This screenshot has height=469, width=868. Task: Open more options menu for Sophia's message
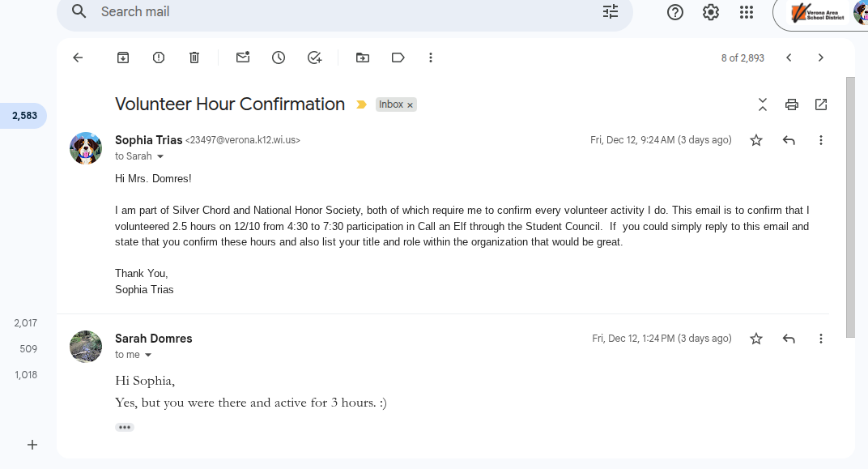[x=821, y=140]
